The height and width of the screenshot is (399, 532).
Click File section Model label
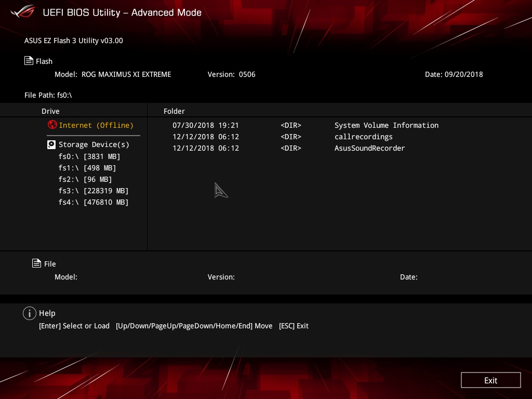(x=66, y=277)
